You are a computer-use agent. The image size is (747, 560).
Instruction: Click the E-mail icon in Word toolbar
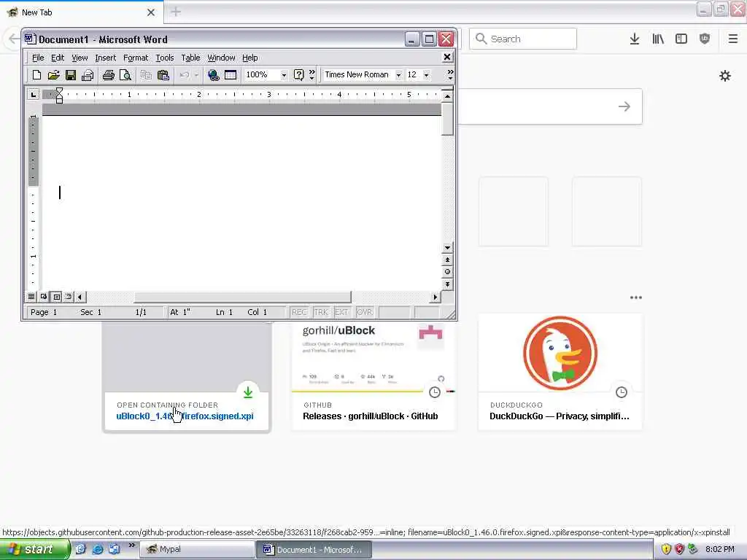pyautogui.click(x=88, y=75)
